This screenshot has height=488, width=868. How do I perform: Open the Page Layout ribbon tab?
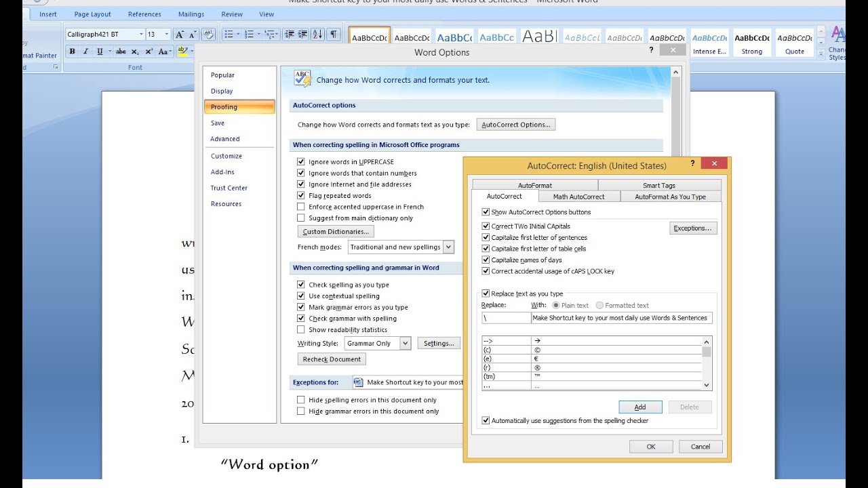click(93, 14)
